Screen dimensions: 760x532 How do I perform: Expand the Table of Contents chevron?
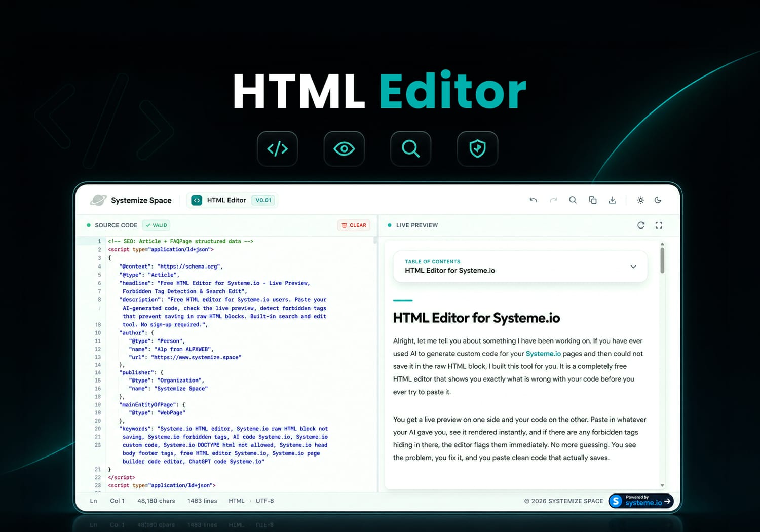633,267
